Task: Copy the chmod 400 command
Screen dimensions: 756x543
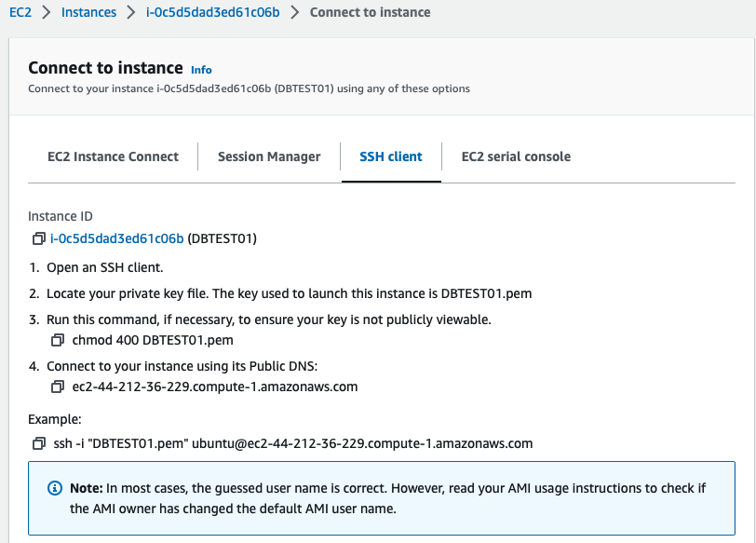Action: (58, 341)
